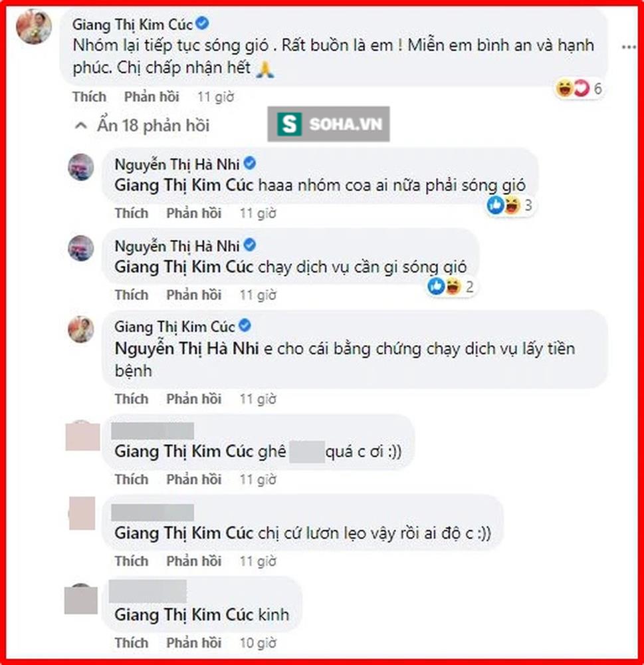Viewport: 644px width, 665px height.
Task: Click Phản hồi under 'lươn lẹo' reply
Action: 194,561
